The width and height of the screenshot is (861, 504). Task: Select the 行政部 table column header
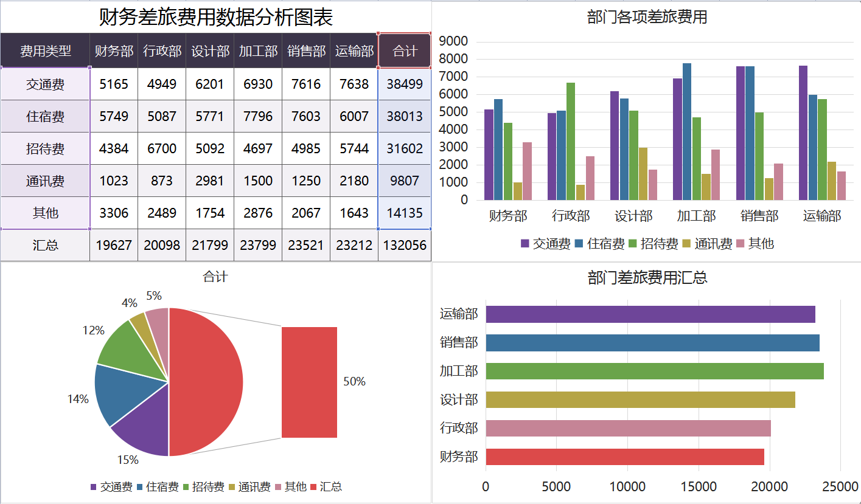pos(162,51)
